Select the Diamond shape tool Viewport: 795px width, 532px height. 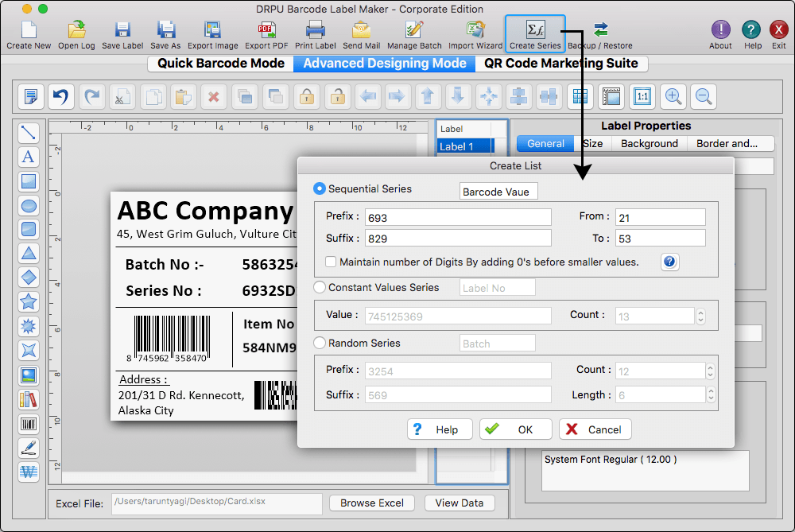click(29, 278)
